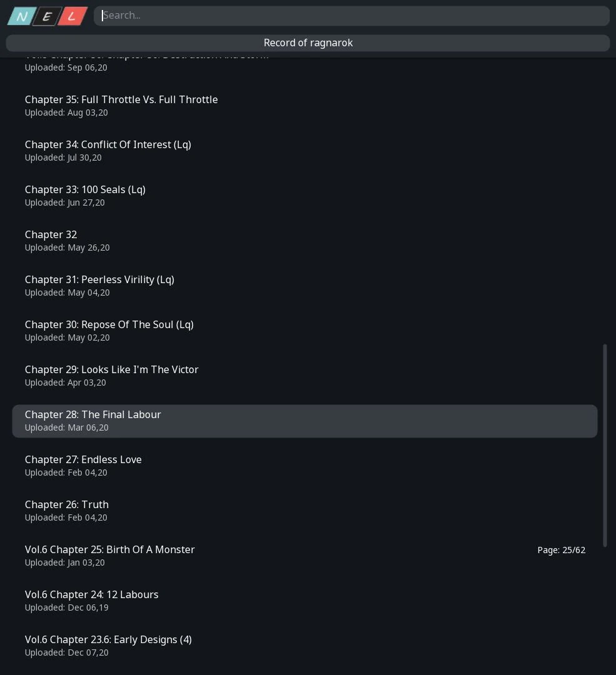Open Chapter 29: Looks Like I'm The Victor
This screenshot has width=616, height=675.
tap(112, 370)
